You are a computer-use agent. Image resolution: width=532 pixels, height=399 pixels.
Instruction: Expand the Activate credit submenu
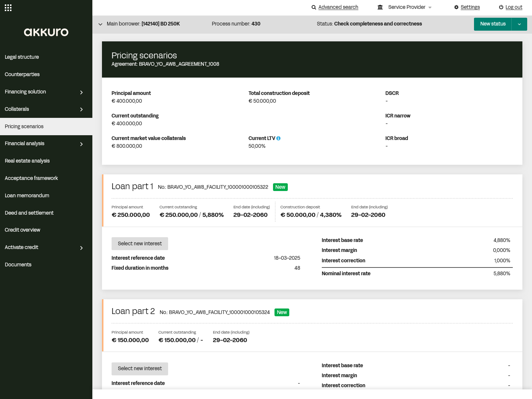pyautogui.click(x=81, y=248)
